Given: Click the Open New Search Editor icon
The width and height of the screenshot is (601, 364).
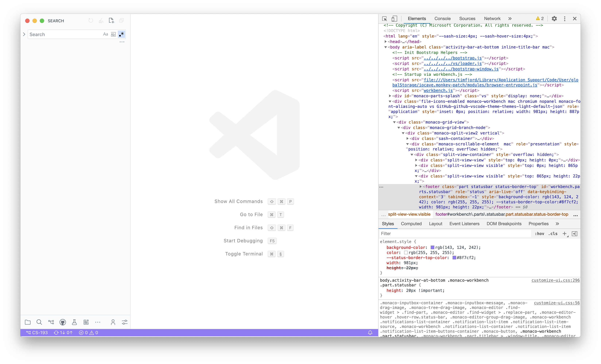Looking at the screenshot, I should [x=111, y=20].
